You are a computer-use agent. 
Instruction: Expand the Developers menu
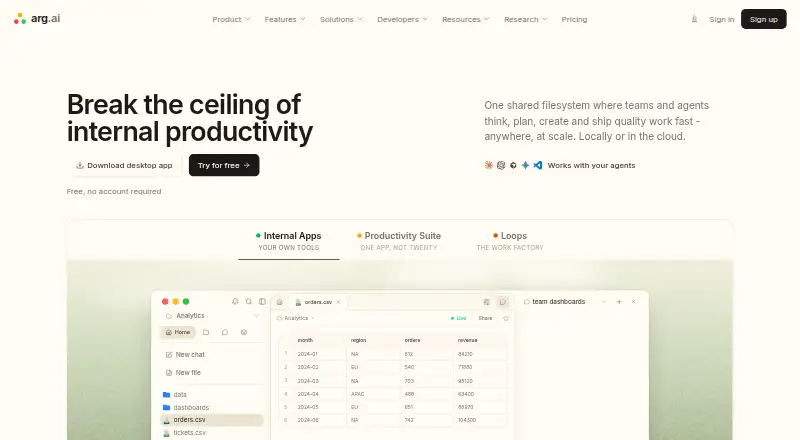point(402,19)
